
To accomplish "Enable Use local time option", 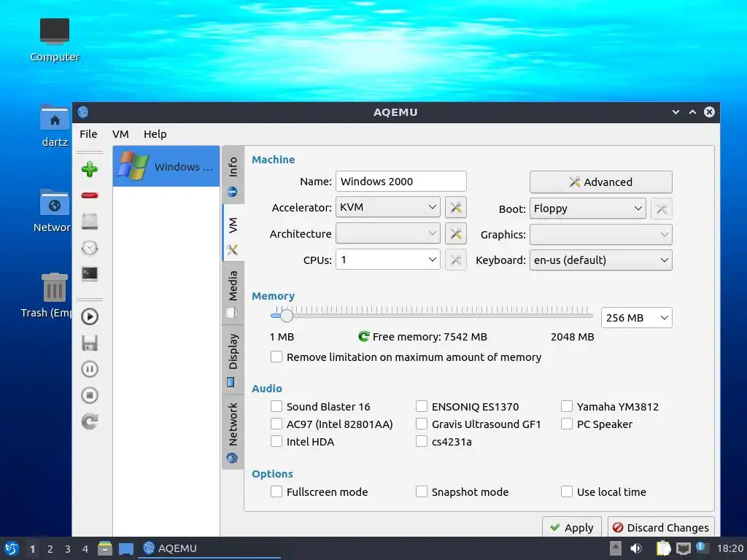I will click(567, 491).
